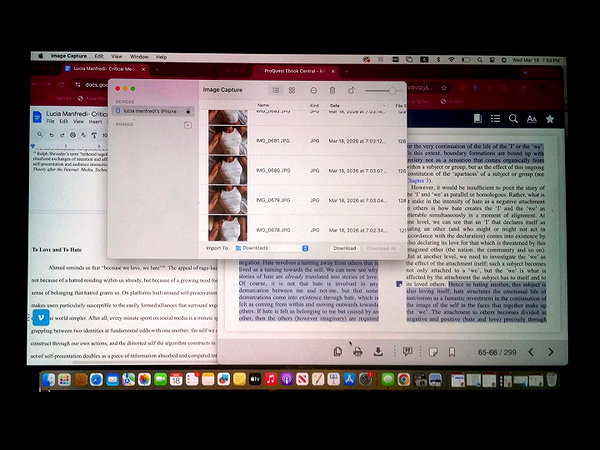Open the Help menu
Viewport: 600px width, 450px height.
click(161, 57)
